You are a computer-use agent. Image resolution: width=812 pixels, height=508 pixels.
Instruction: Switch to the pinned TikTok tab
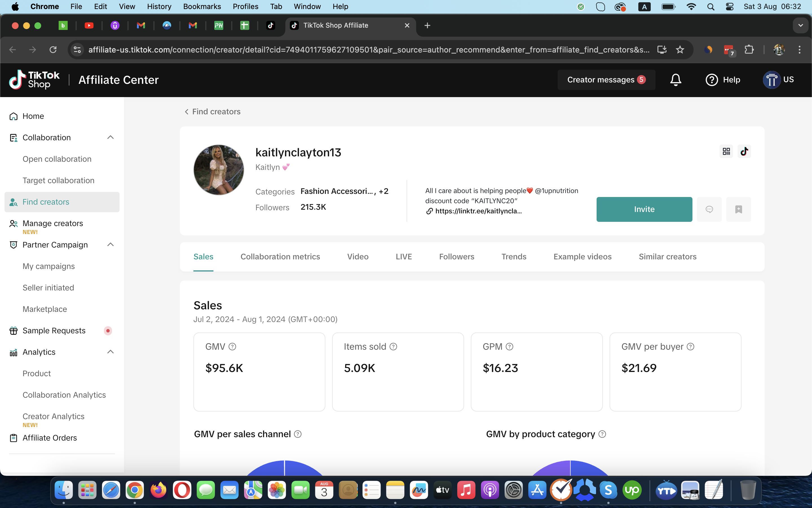tap(270, 25)
